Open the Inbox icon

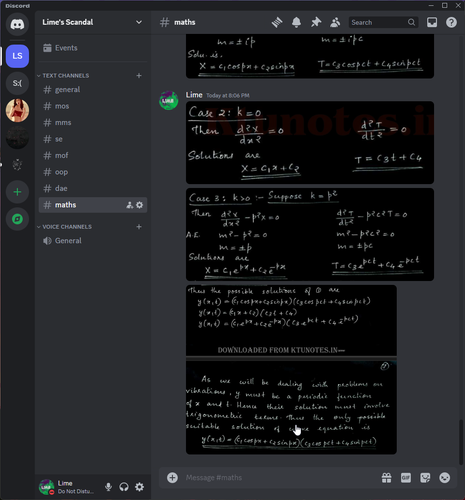pyautogui.click(x=432, y=22)
